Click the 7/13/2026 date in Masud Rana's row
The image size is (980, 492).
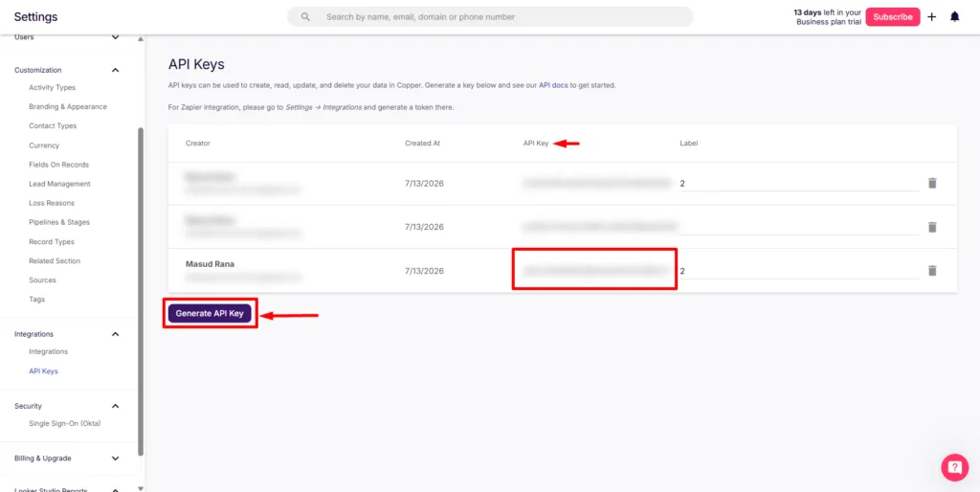[x=424, y=271]
